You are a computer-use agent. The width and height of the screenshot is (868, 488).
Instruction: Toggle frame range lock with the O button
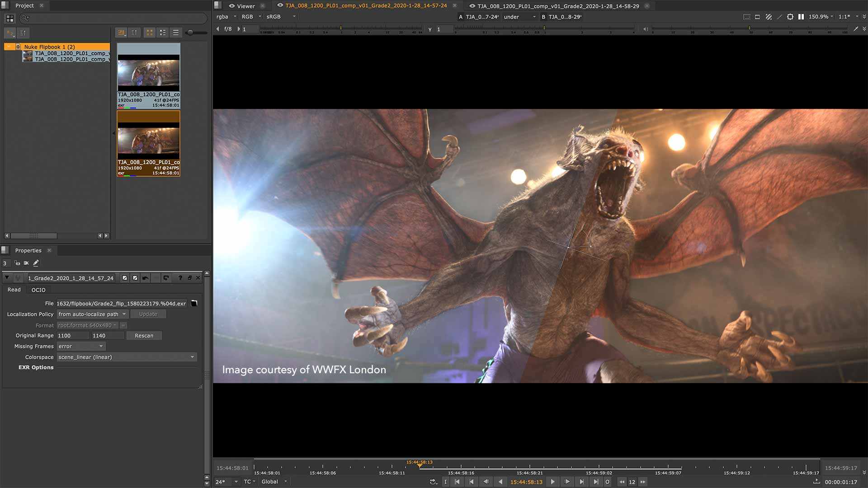(x=607, y=482)
